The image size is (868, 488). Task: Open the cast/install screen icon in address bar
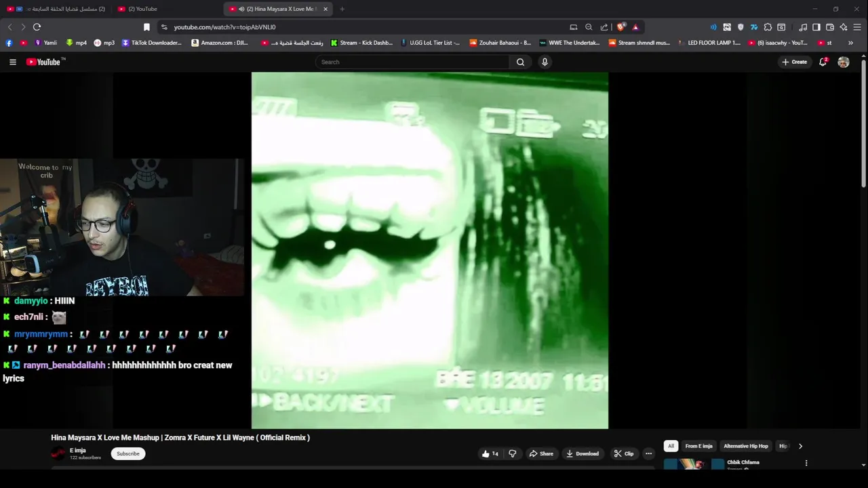(x=574, y=27)
